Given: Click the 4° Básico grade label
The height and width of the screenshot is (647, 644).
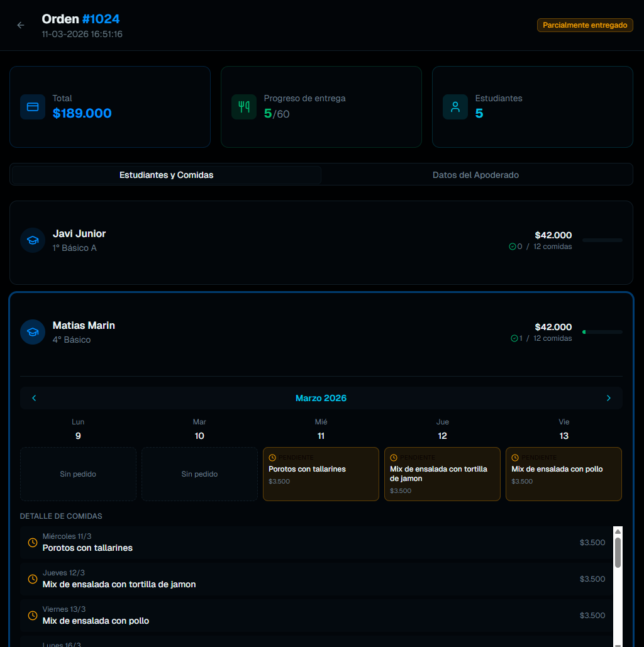Looking at the screenshot, I should [x=72, y=340].
